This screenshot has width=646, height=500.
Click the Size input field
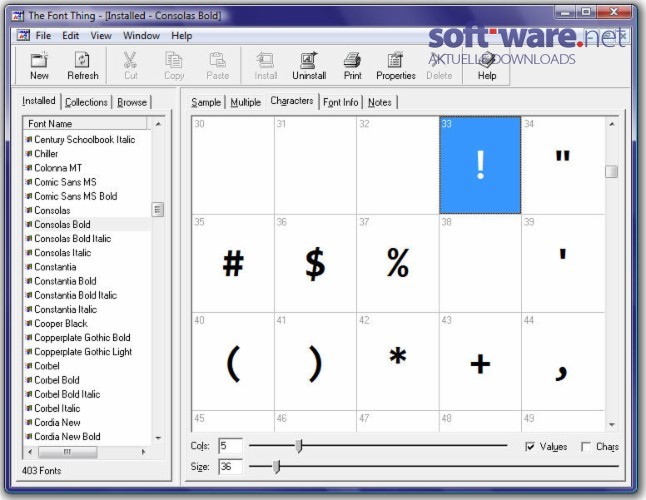(230, 467)
